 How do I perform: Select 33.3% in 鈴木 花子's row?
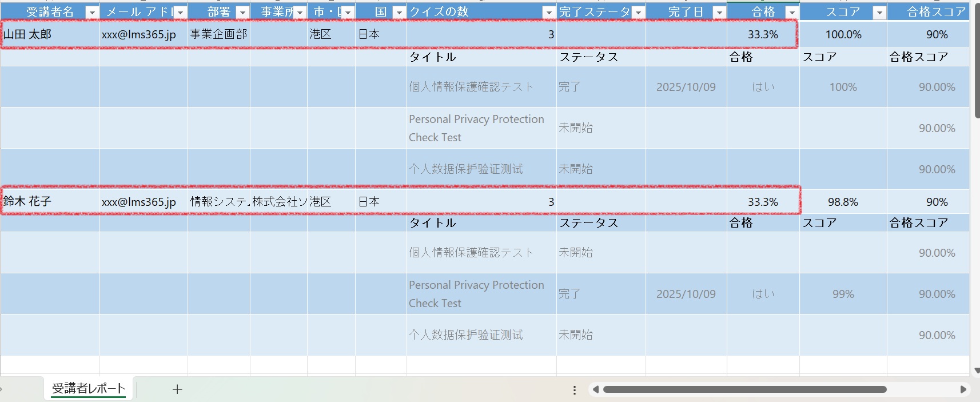click(x=763, y=202)
